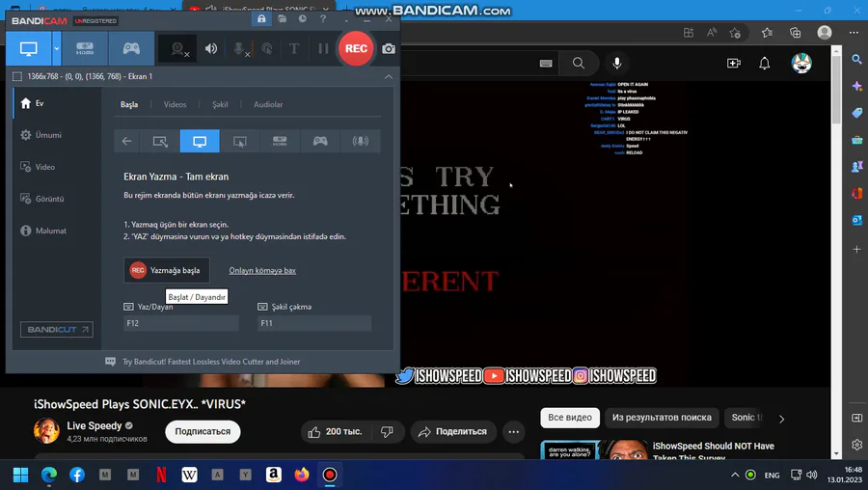Viewport: 868px width, 490px height.
Task: Open Edge browser settings ellipsis menu
Action: pos(854,33)
